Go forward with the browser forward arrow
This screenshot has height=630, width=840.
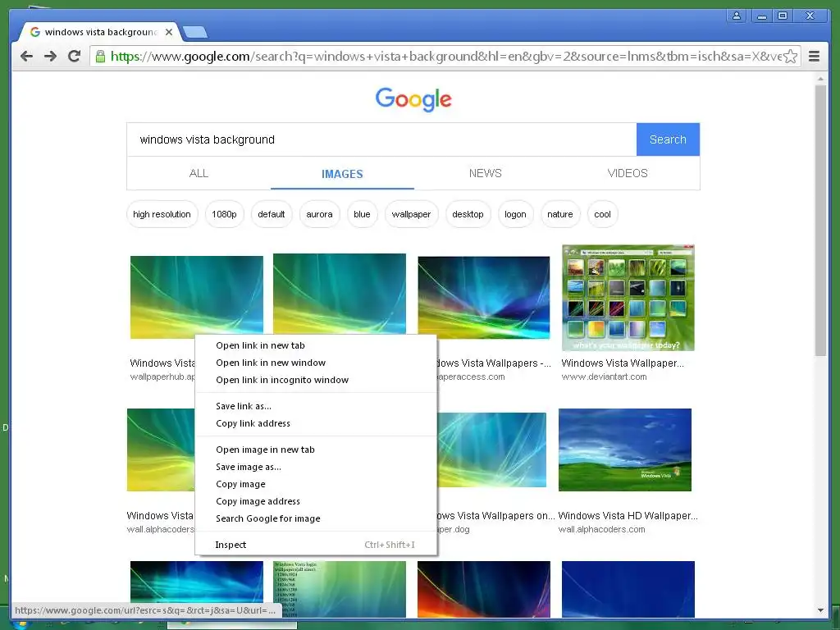50,57
